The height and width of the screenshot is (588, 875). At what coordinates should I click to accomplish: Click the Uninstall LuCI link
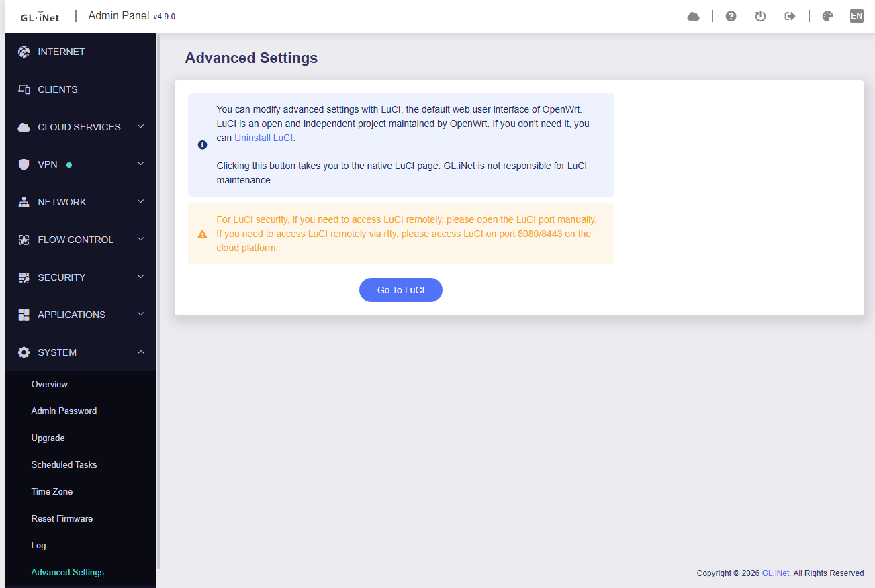(264, 138)
